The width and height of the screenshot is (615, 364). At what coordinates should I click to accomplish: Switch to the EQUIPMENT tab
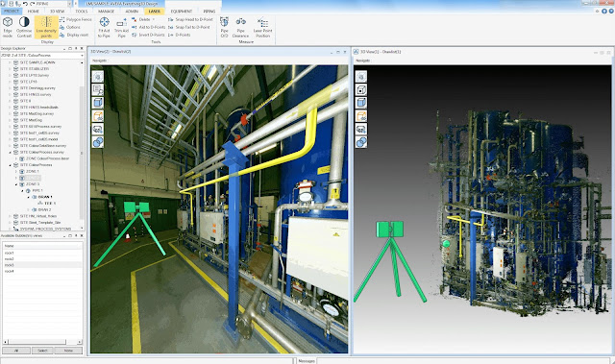tap(182, 11)
